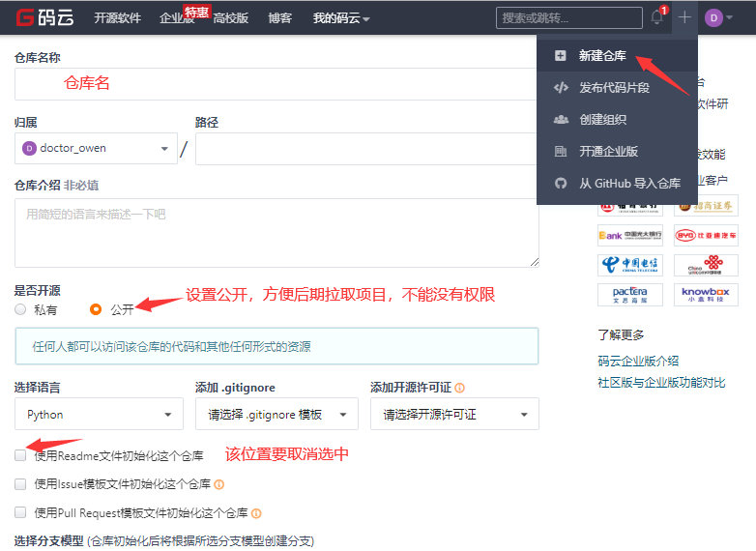The width and height of the screenshot is (756, 551).
Task: Check the Readme file initialization checkbox
Action: click(x=20, y=455)
